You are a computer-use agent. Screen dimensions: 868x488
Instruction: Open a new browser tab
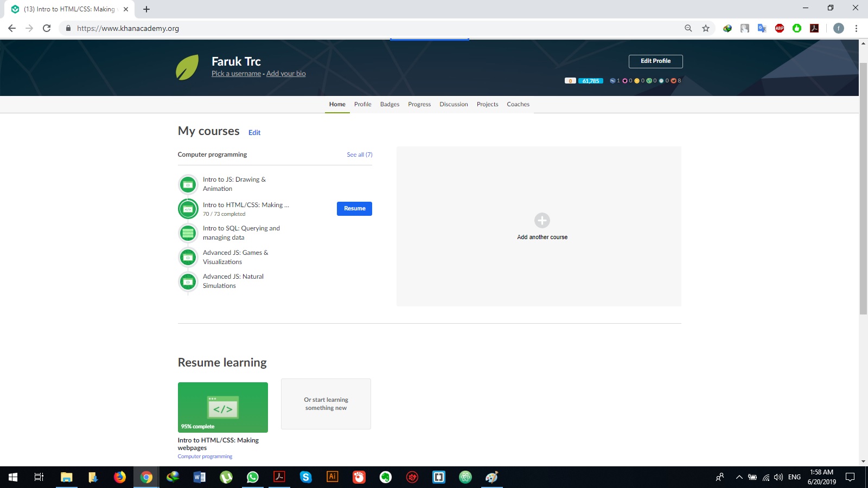[146, 9]
